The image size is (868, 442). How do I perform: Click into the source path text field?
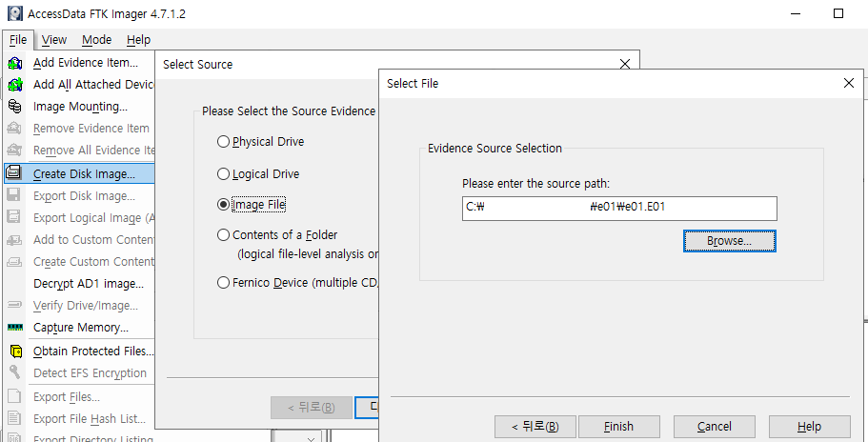click(x=619, y=209)
